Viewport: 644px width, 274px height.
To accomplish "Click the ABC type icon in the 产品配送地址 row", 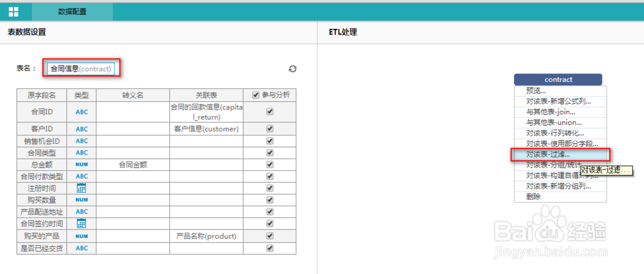I will coord(82,211).
